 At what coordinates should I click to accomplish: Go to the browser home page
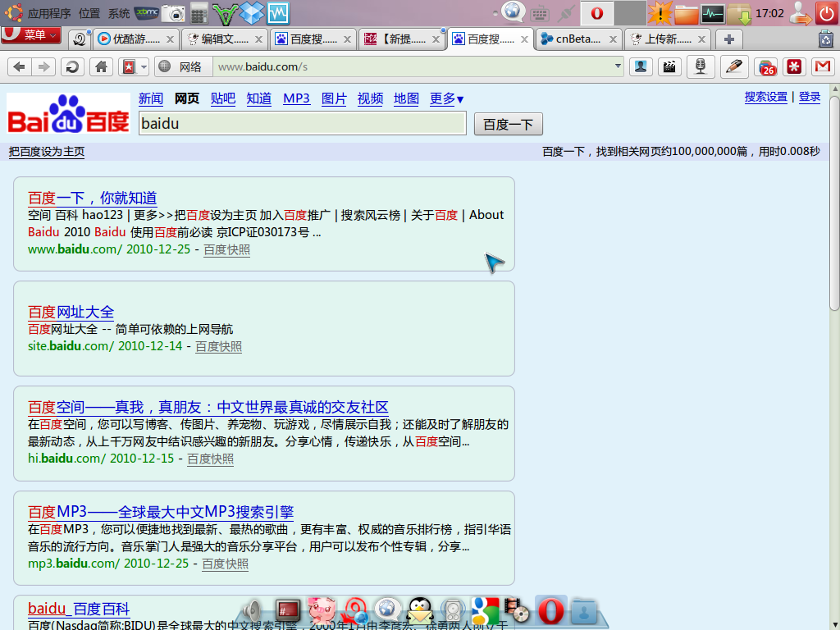coord(101,67)
